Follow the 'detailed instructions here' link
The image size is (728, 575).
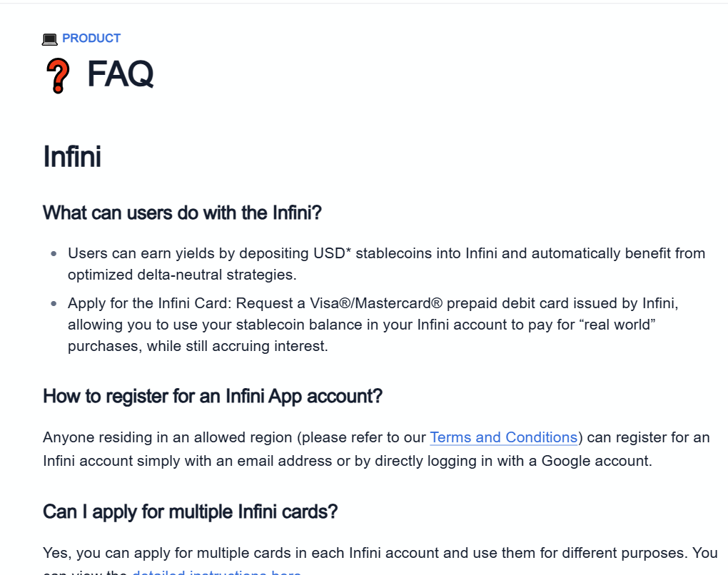tap(216, 573)
